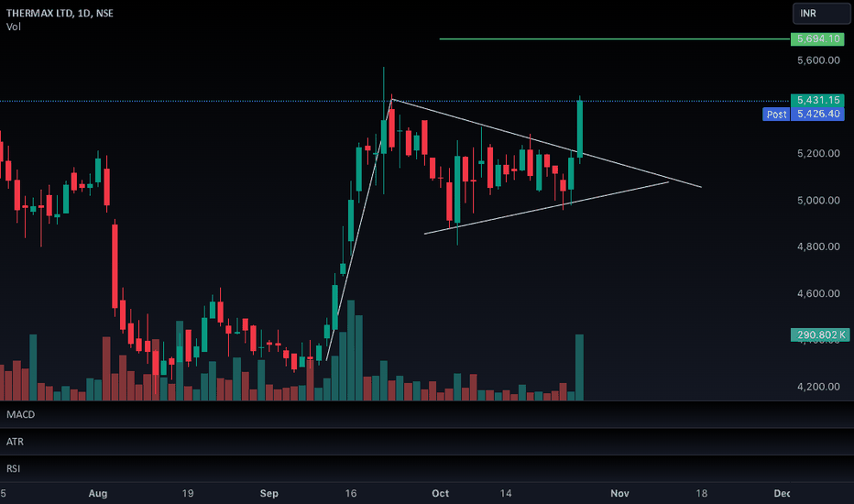Click the Oct date on the time axis
The image size is (854, 504).
tap(440, 494)
